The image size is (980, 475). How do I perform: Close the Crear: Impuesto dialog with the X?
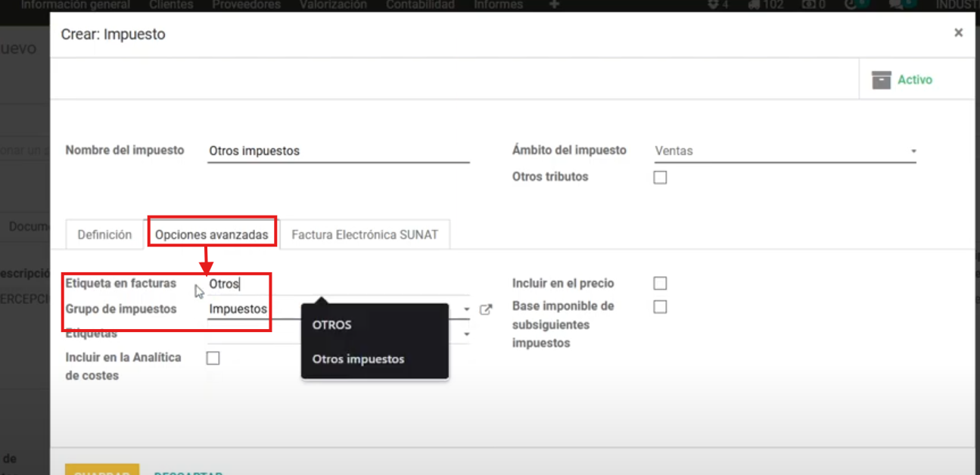(958, 33)
